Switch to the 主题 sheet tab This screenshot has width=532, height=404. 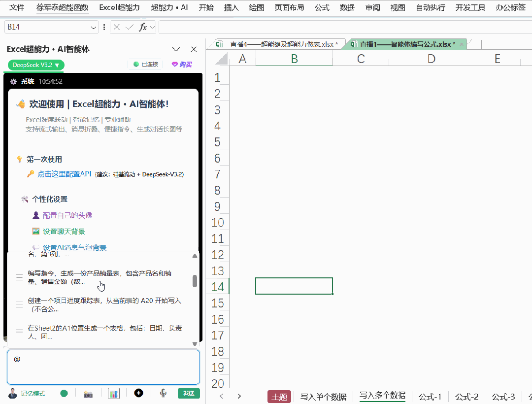(279, 397)
